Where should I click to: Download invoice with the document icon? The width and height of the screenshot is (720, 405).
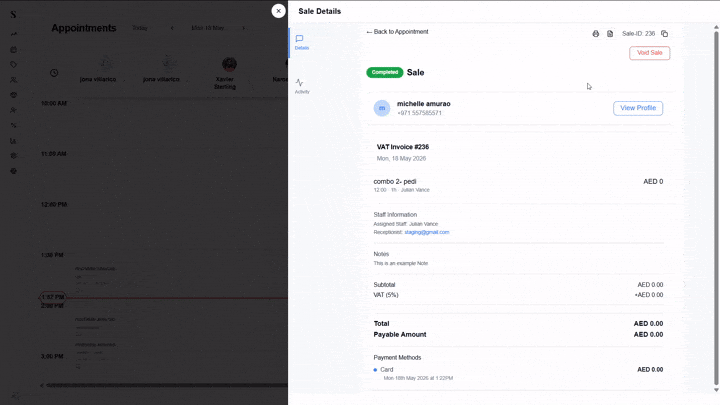coord(610,34)
